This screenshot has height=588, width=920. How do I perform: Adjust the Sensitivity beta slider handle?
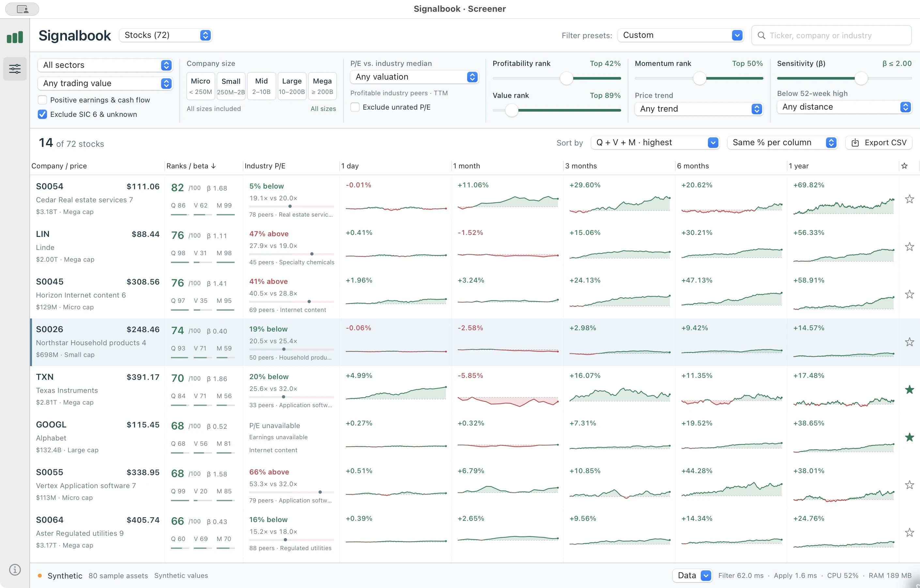(x=861, y=78)
